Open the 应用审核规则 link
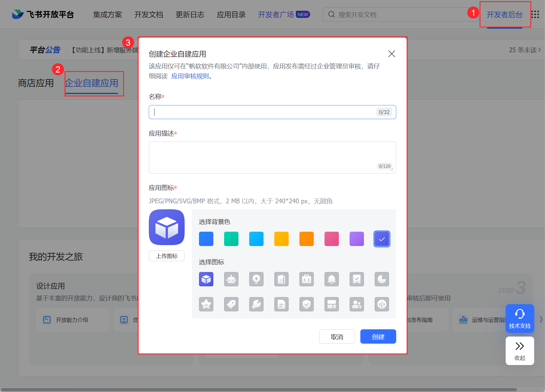Viewport: 545px width, 392px height. [190, 76]
